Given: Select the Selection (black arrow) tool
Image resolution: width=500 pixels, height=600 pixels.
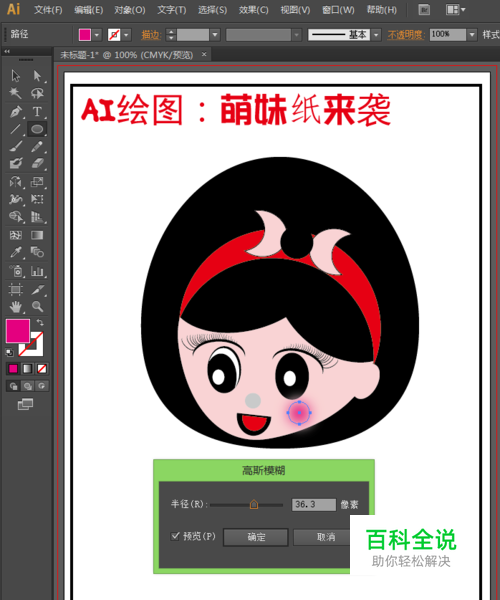Looking at the screenshot, I should tap(15, 75).
